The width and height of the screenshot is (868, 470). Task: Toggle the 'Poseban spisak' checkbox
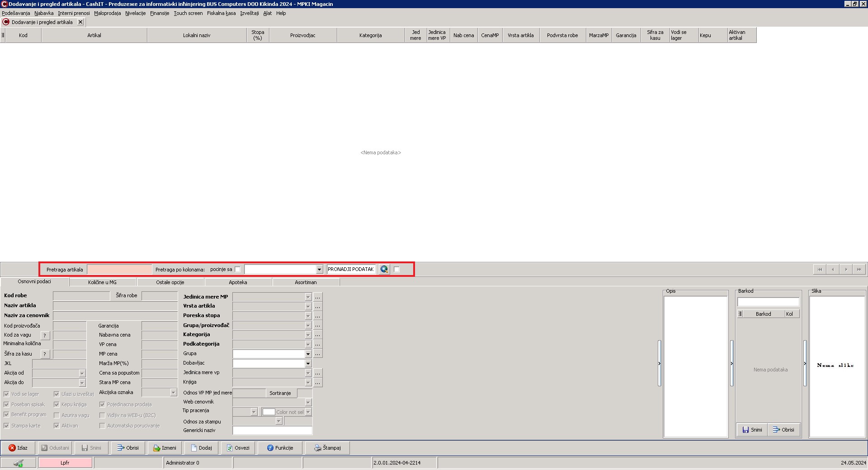6,404
